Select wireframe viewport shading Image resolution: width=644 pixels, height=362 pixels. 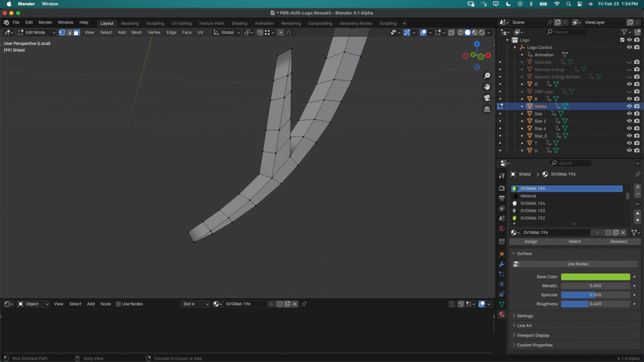pos(460,32)
